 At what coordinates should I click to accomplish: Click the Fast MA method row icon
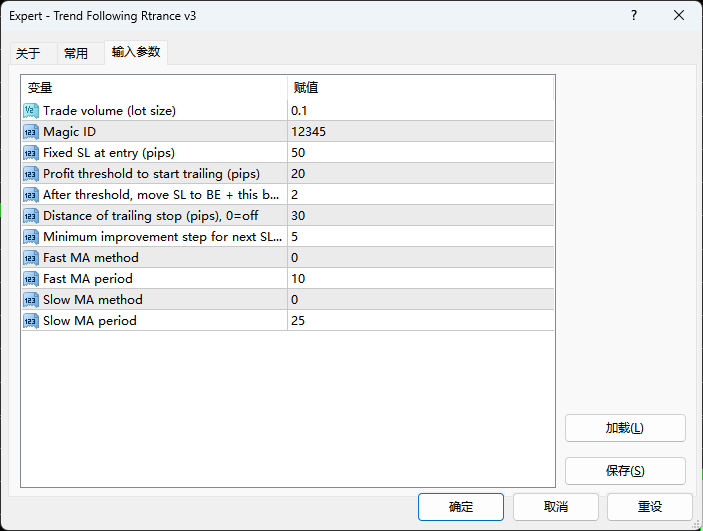30,257
